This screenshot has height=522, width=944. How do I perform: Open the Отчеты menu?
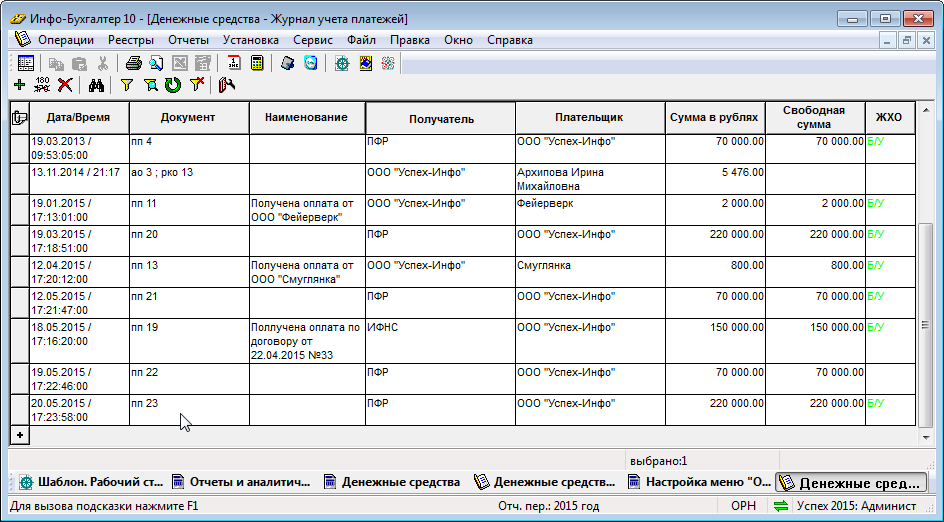click(x=188, y=40)
